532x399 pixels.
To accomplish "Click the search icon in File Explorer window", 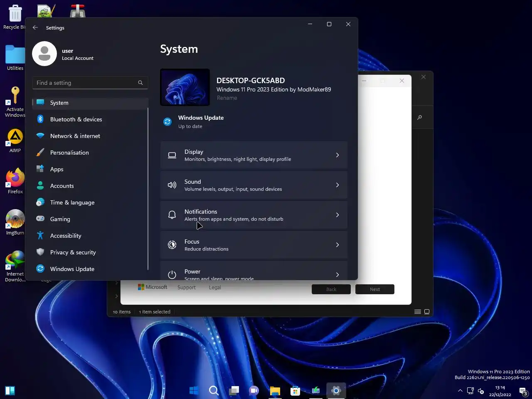I will point(420,118).
